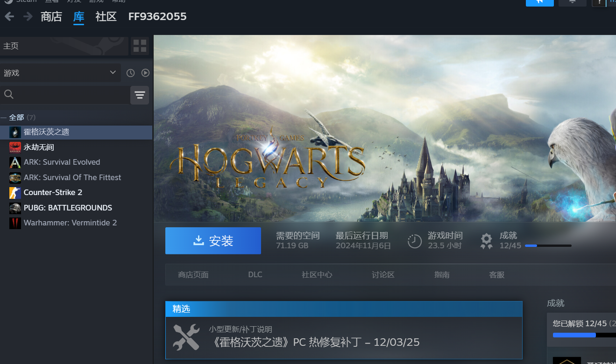Click the achievements progress bar 12/45
Screen dimensions: 616x364
click(548, 245)
